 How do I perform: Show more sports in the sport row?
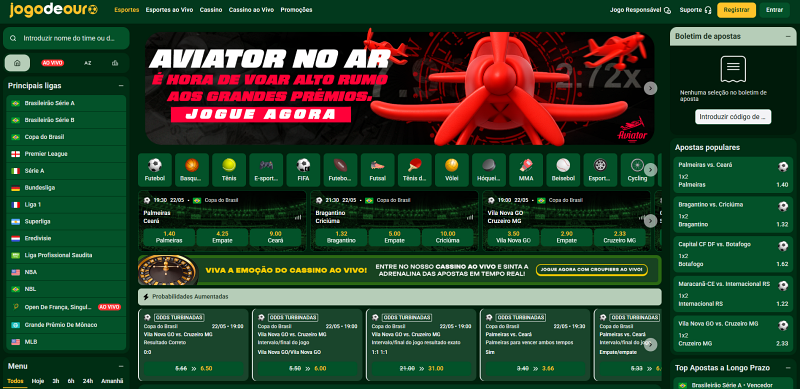pyautogui.click(x=650, y=170)
